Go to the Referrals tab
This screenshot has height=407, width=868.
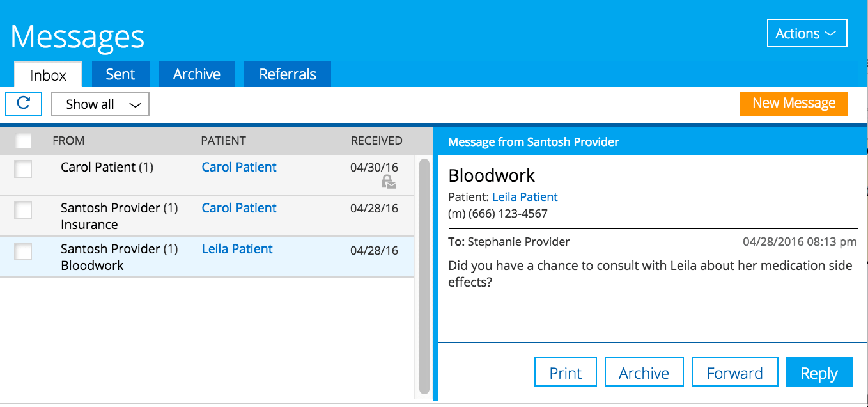(x=288, y=74)
